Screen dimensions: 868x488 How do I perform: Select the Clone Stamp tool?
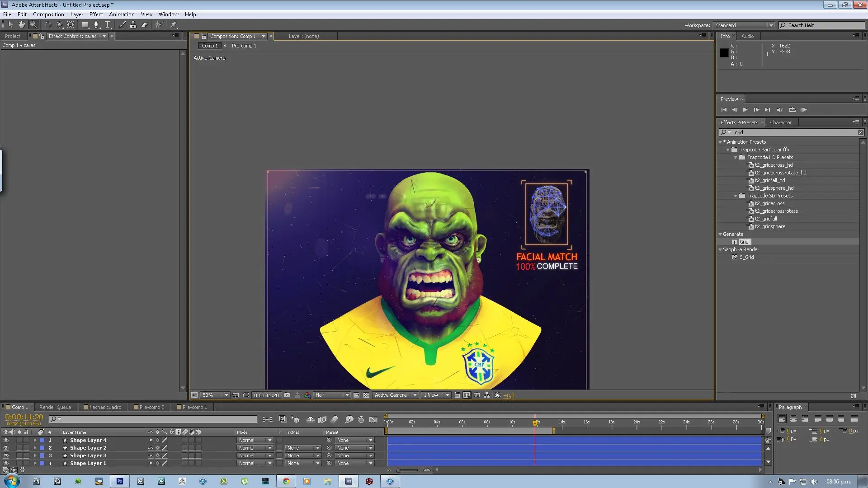133,25
